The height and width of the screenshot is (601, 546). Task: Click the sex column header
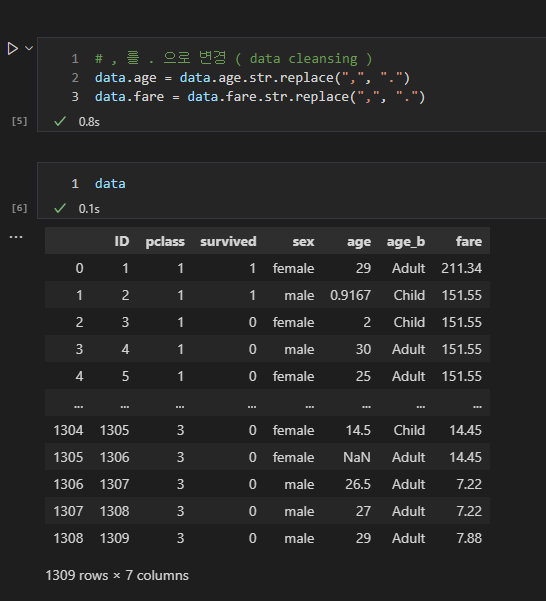pyautogui.click(x=303, y=242)
